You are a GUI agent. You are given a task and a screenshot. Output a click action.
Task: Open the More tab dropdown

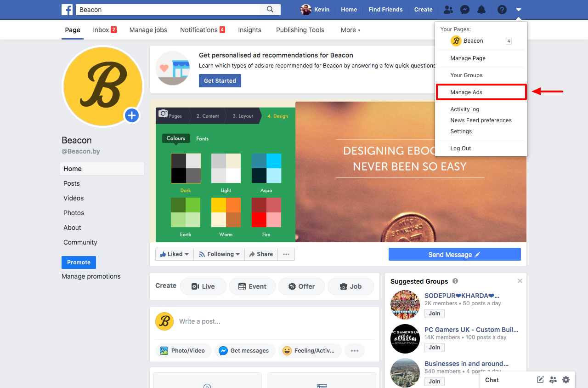point(350,30)
